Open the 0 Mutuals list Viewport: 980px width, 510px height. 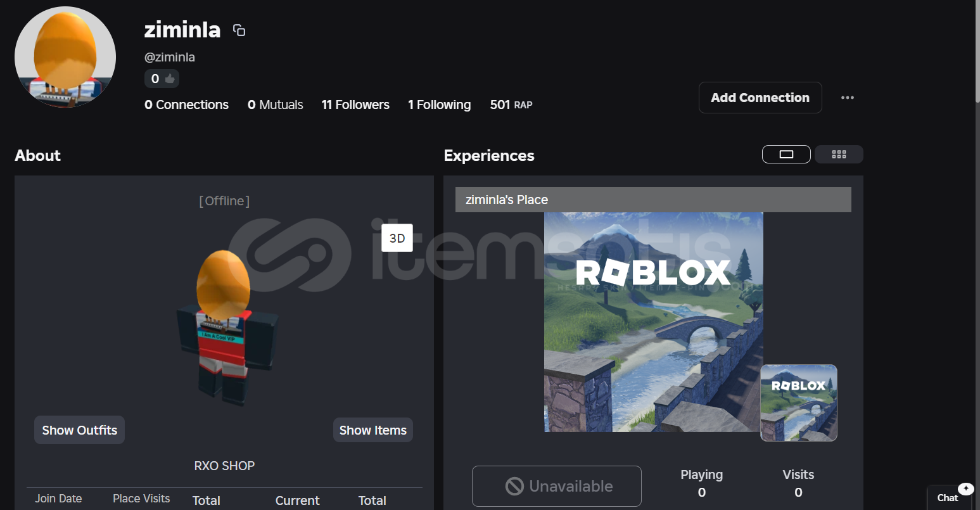(x=275, y=105)
